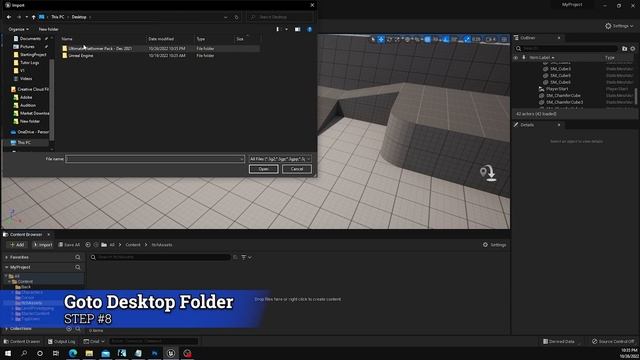Create a New folder in the dialog
640x360 pixels.
(x=48, y=29)
